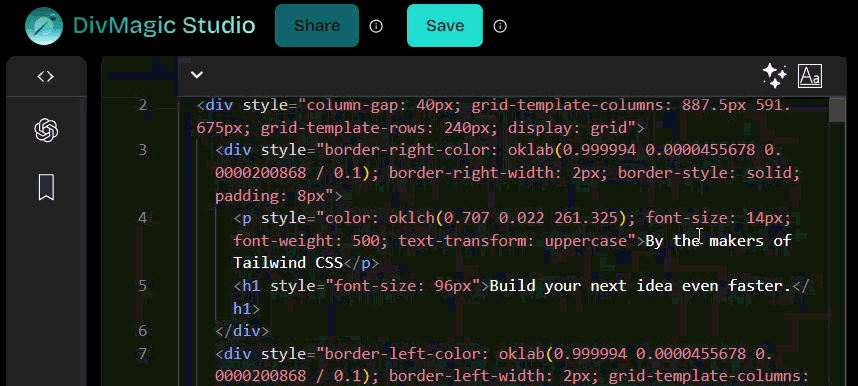Screen dimensions: 858x386
Task: Click the text 'Build your next idea even faster.'
Action: click(x=641, y=286)
